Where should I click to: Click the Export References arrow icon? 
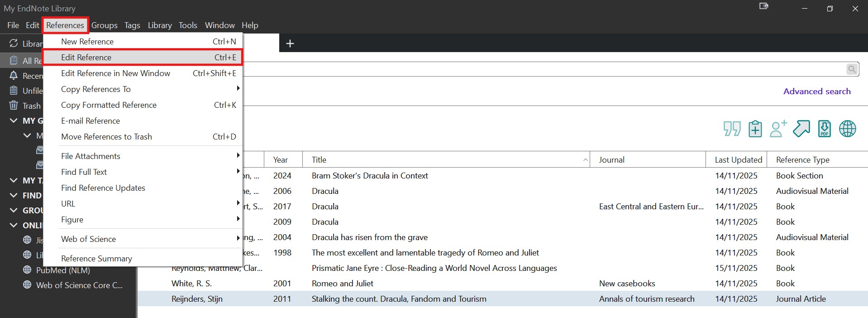(x=801, y=129)
